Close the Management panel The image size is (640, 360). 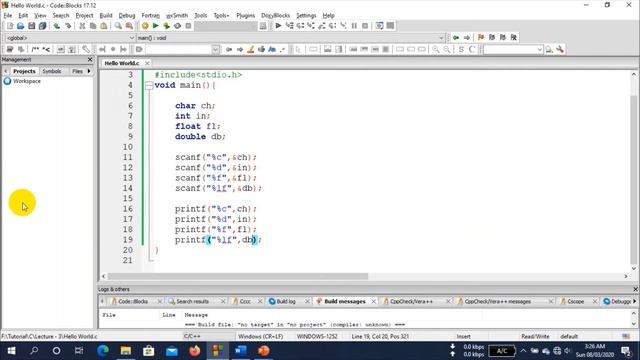(x=90, y=60)
